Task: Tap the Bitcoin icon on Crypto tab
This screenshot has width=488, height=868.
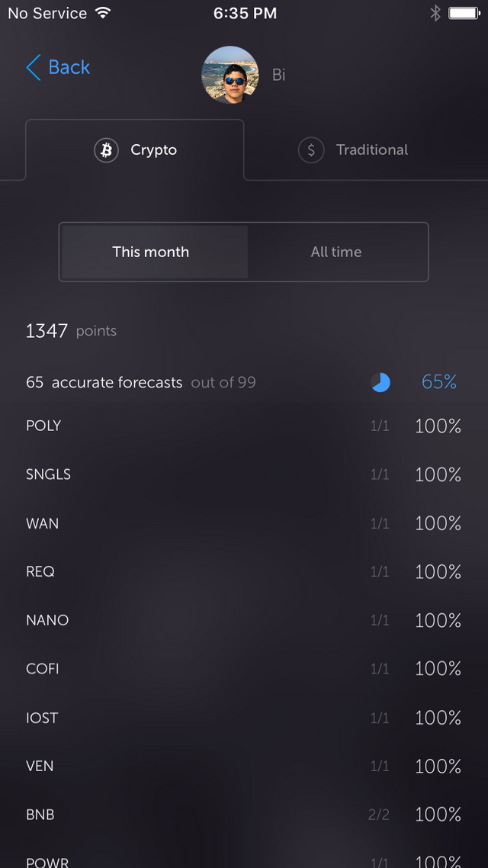Action: click(x=106, y=150)
